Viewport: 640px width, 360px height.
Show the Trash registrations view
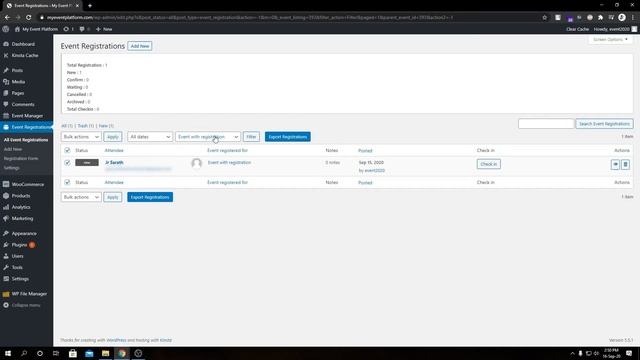85,126
